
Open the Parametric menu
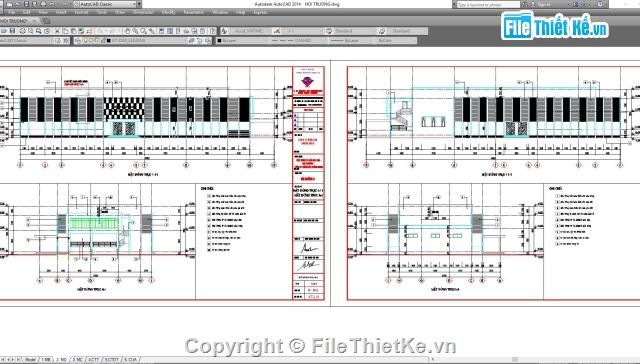click(193, 12)
